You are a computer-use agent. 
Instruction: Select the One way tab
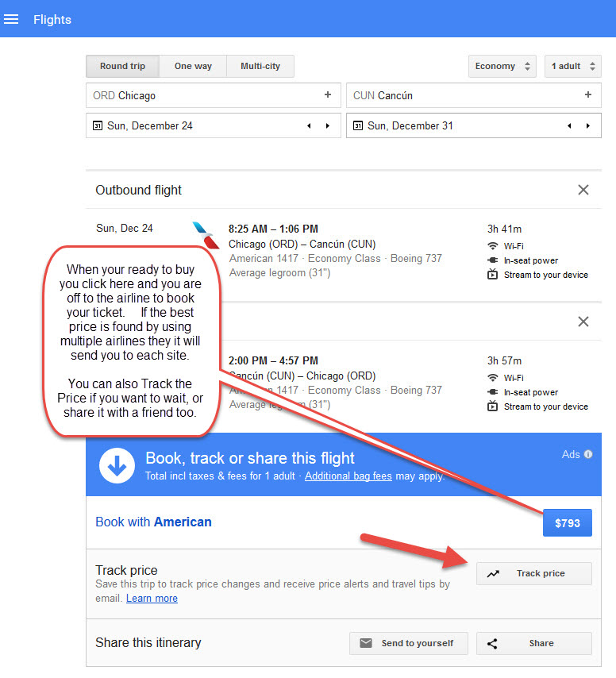click(x=193, y=66)
